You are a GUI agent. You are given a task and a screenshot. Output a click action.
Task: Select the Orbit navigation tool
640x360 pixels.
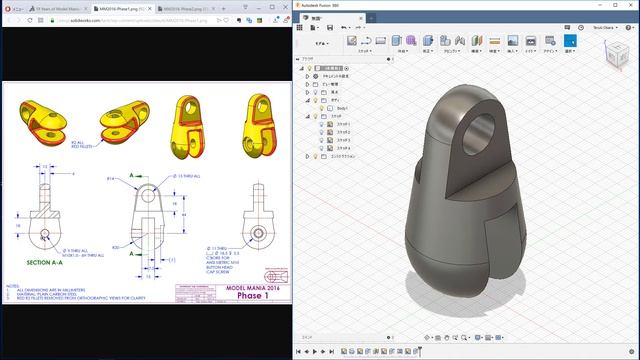point(427,338)
